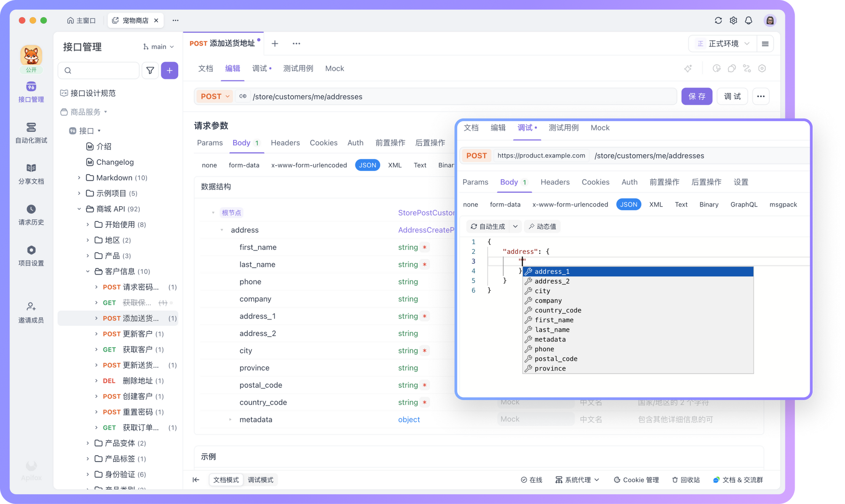The height and width of the screenshot is (504, 845).
Task: Click the AI sparkle icon above the request editor
Action: coord(688,68)
